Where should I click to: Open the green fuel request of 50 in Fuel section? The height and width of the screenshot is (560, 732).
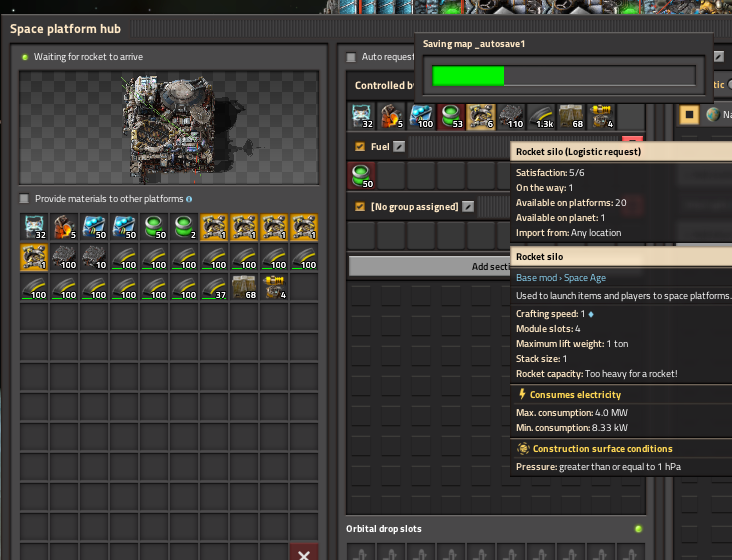pyautogui.click(x=361, y=176)
